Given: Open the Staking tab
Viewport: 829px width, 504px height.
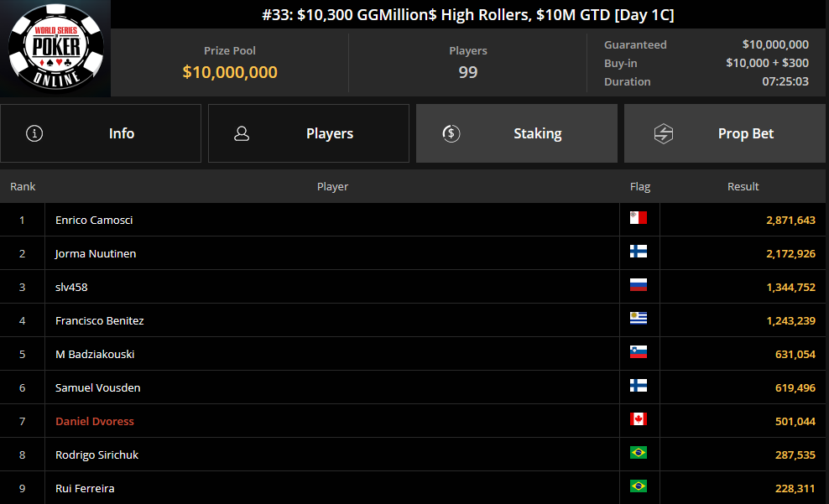Looking at the screenshot, I should tap(517, 133).
